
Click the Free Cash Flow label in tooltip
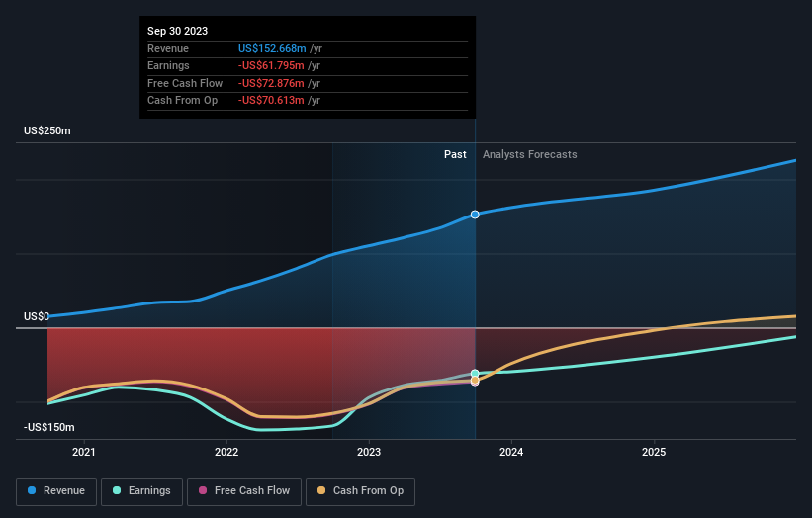point(185,83)
